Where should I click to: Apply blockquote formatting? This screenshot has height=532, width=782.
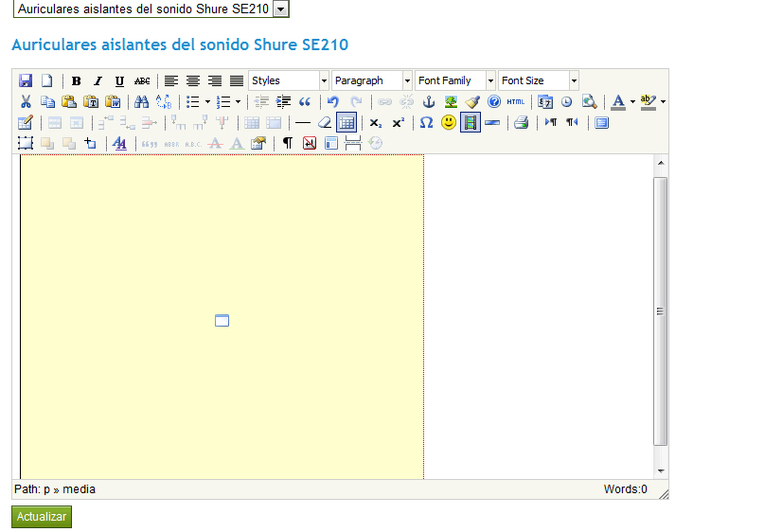[305, 101]
